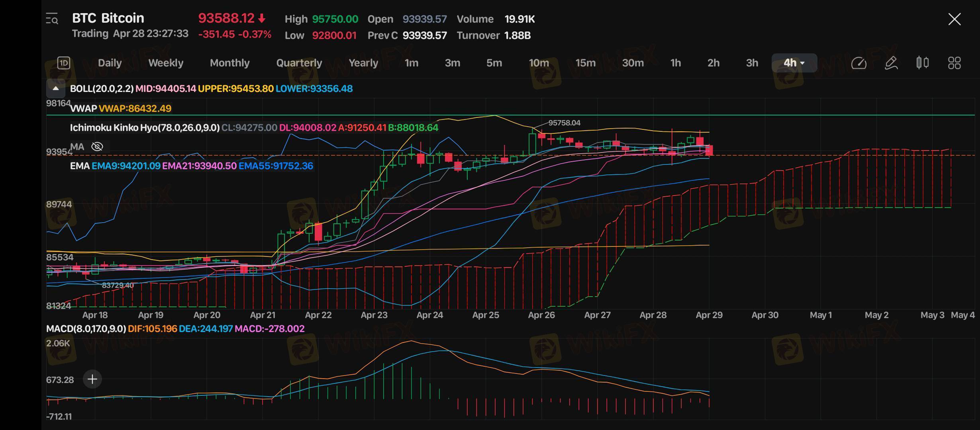This screenshot has height=430, width=980.
Task: Open the grid layout icon
Action: pos(954,63)
